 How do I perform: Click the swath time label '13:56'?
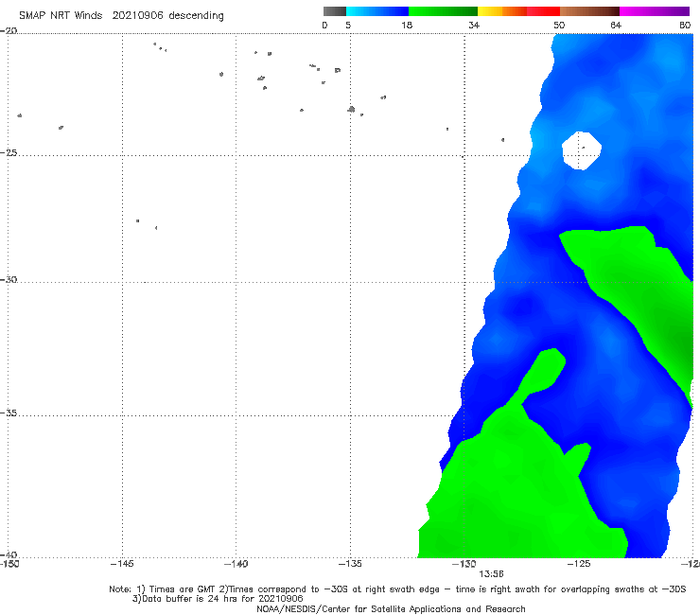pyautogui.click(x=491, y=574)
